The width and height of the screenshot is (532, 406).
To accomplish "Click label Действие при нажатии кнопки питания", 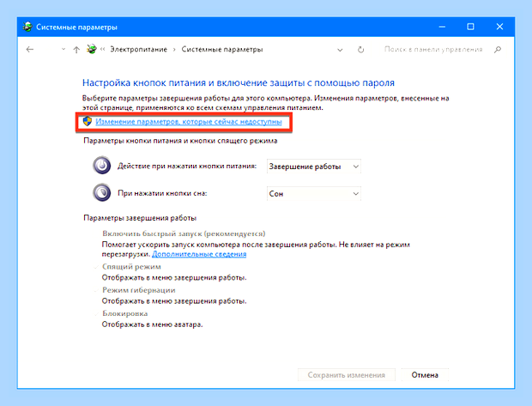I will pos(187,166).
